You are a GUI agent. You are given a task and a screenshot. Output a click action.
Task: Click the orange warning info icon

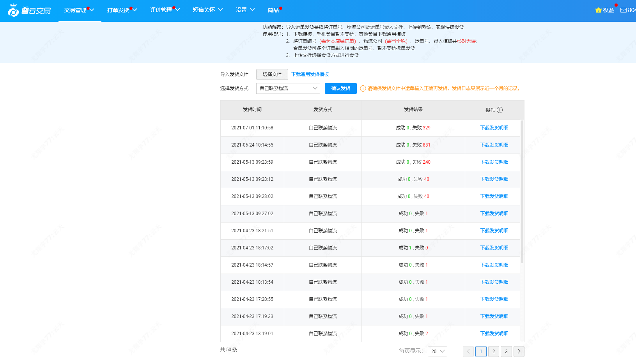tap(363, 88)
